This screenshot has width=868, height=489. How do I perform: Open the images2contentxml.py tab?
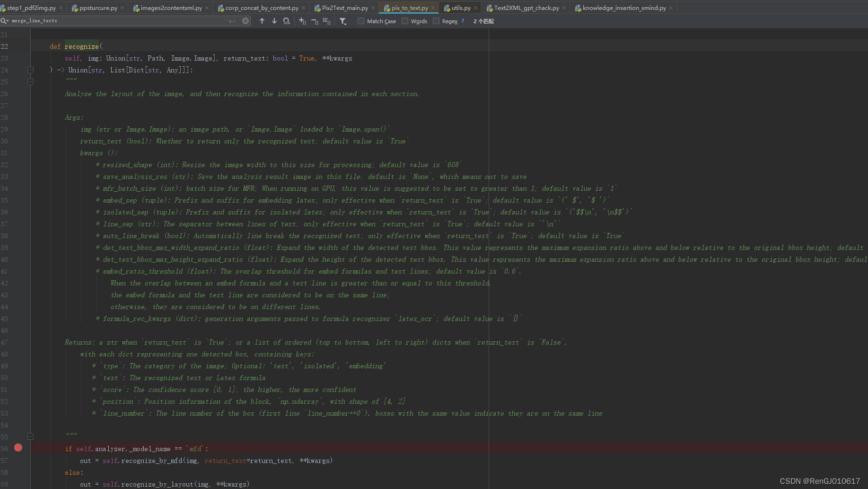(171, 8)
